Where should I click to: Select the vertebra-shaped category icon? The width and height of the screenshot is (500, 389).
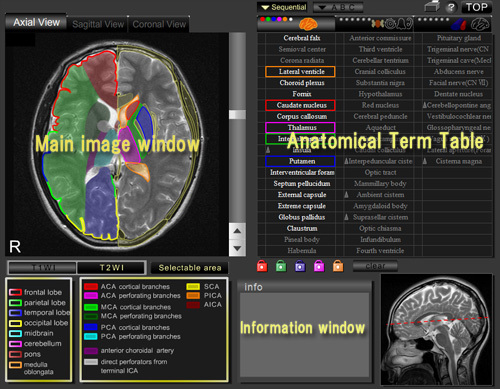377,24
